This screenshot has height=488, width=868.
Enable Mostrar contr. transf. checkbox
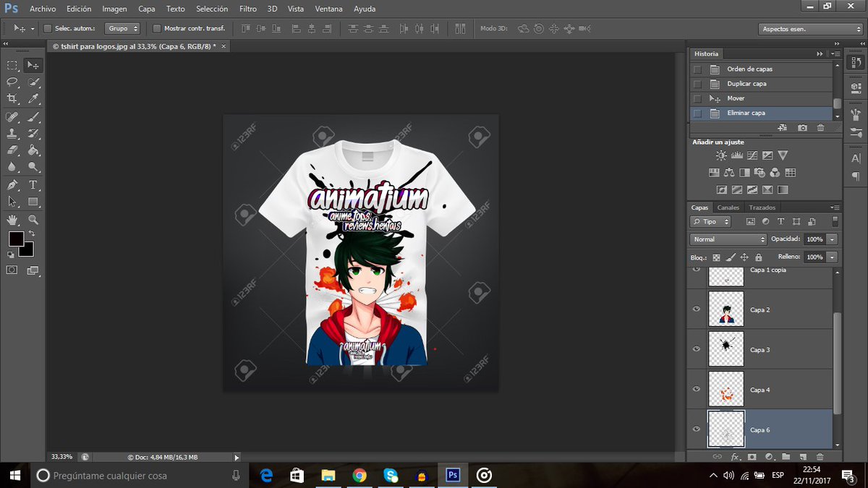(157, 29)
